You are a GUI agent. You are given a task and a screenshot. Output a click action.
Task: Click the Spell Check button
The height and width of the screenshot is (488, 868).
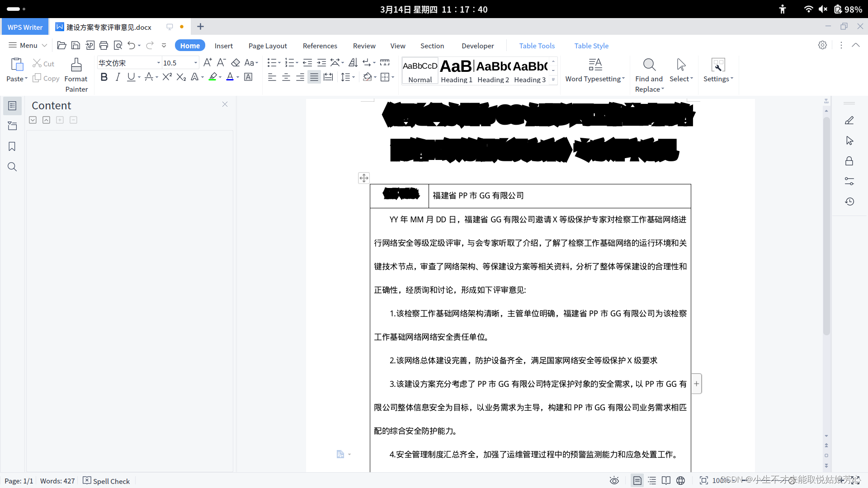click(x=107, y=481)
